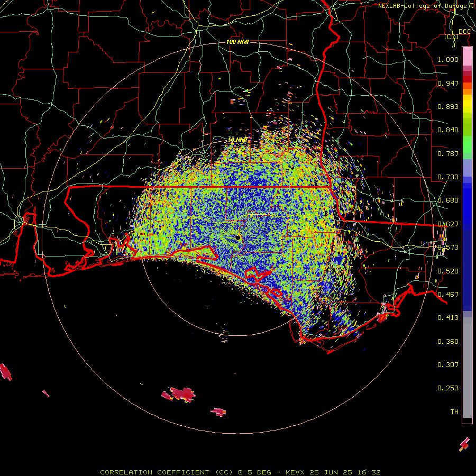Viewport: 476px width, 476px height.
Task: Select the 0.947 scale value
Action: [448, 83]
